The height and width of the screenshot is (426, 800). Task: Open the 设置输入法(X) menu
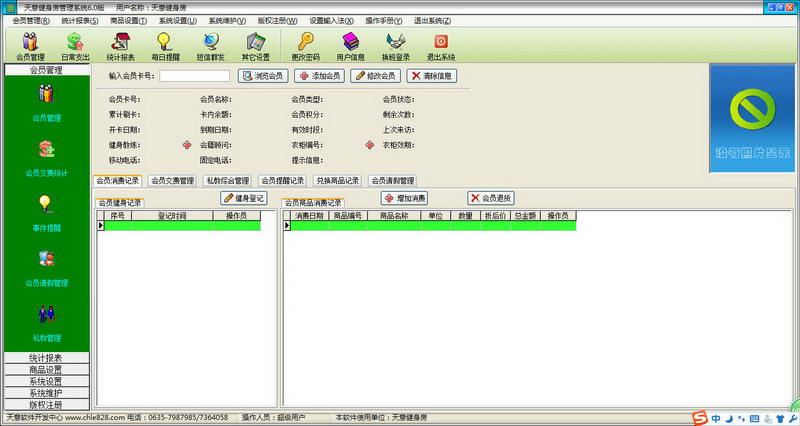coord(331,21)
